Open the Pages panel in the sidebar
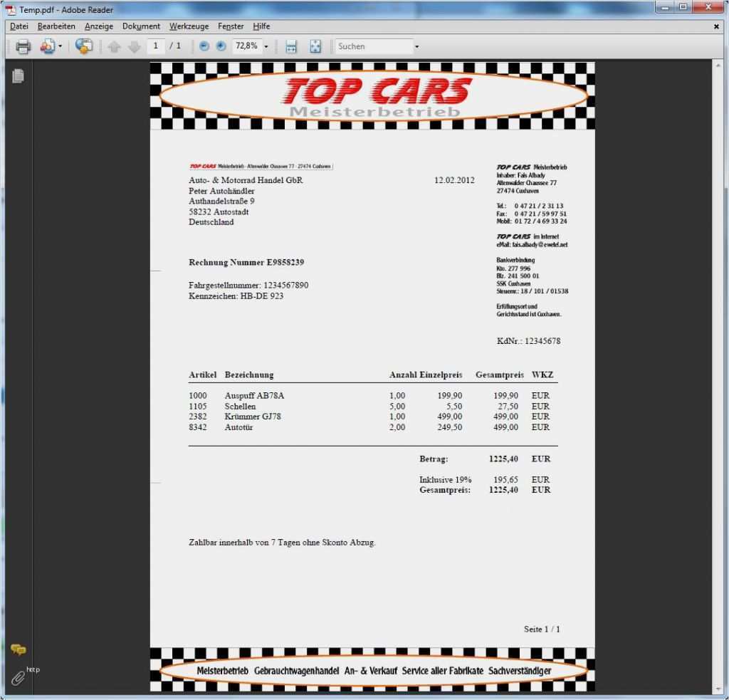729x700 pixels. (x=18, y=75)
